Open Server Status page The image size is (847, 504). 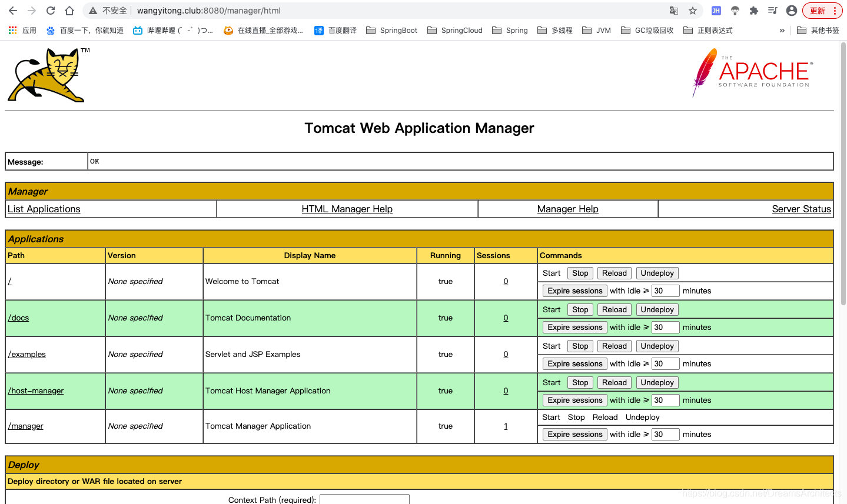801,209
